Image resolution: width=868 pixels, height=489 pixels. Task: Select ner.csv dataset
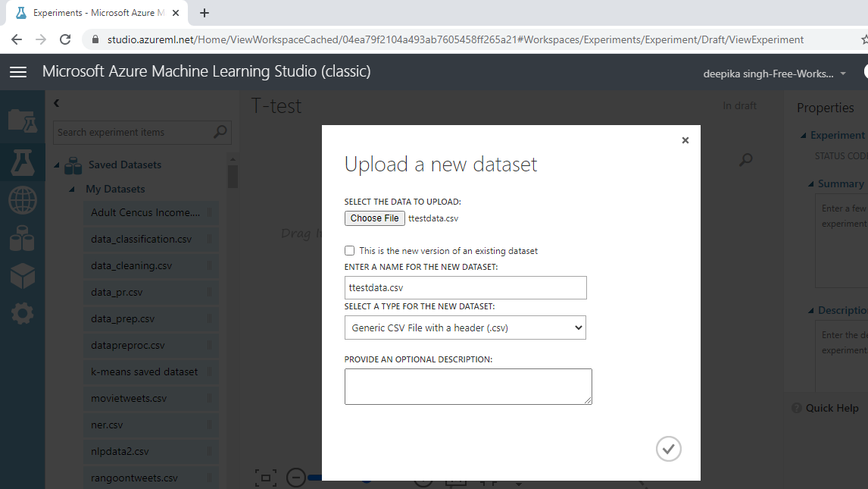pos(151,425)
